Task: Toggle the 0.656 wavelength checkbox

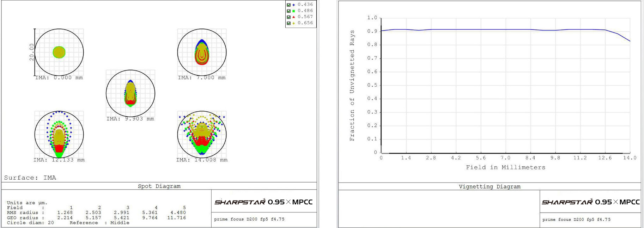Action: point(288,23)
